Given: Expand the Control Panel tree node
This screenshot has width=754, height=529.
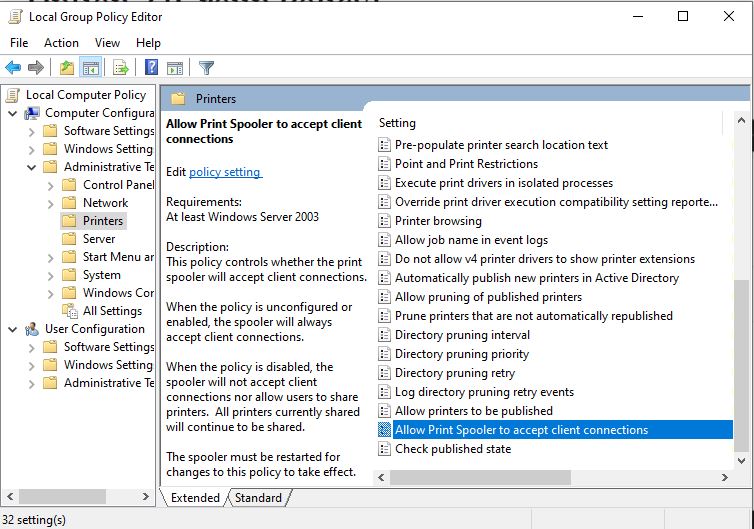Looking at the screenshot, I should click(49, 185).
